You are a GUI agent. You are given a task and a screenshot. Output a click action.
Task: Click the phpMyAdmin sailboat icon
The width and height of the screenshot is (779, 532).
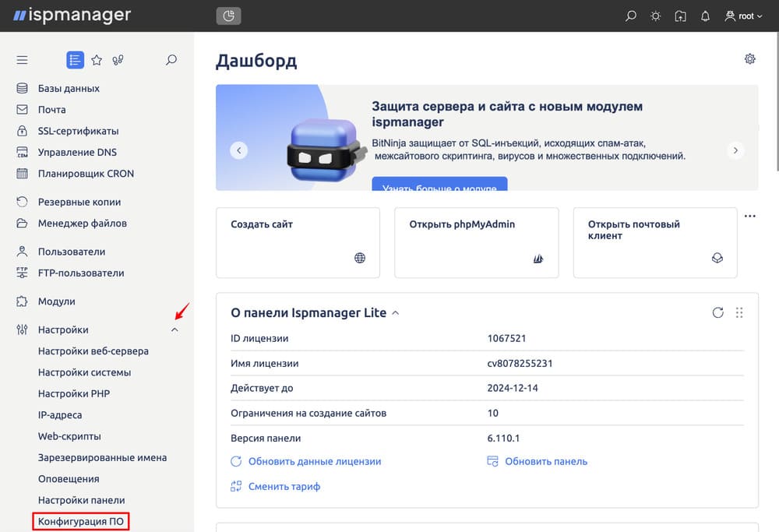click(x=538, y=259)
